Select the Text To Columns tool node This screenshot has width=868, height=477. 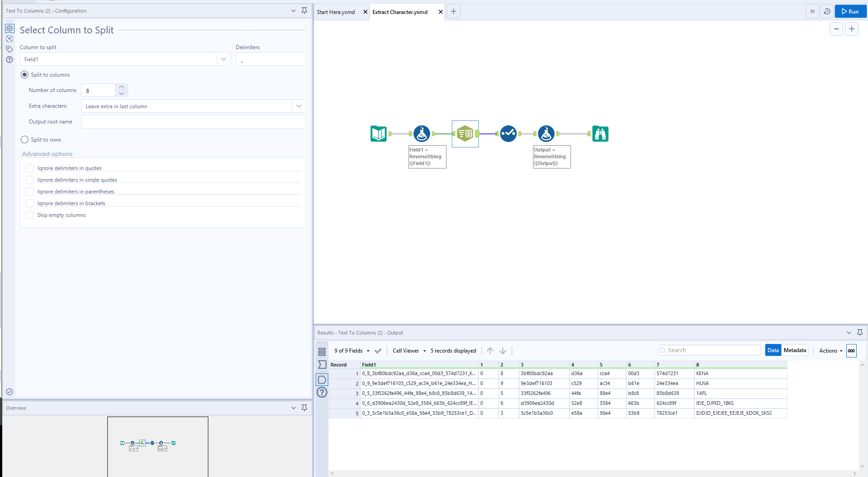(x=465, y=134)
